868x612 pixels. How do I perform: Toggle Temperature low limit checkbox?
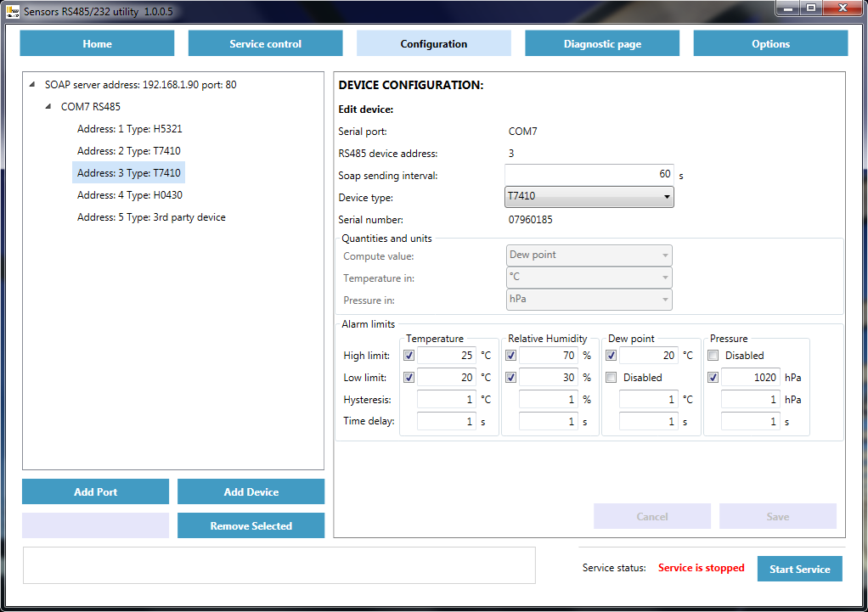tap(409, 378)
